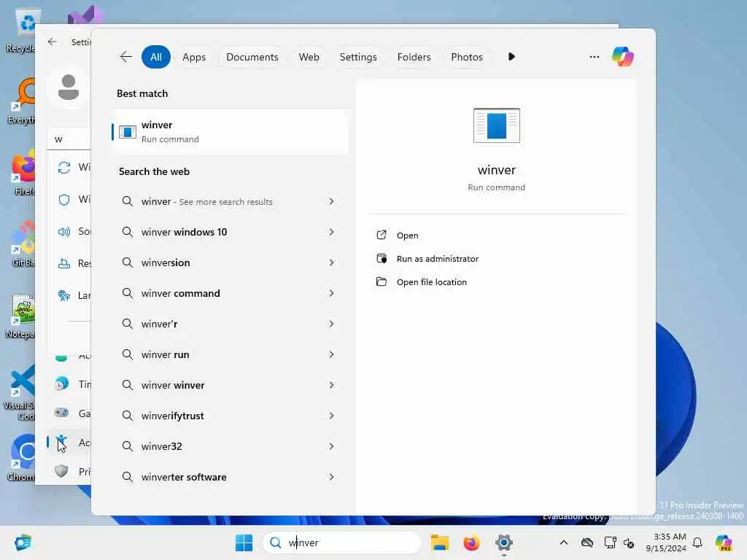Click the notification bell in tray
The width and height of the screenshot is (747, 560).
coord(697,542)
